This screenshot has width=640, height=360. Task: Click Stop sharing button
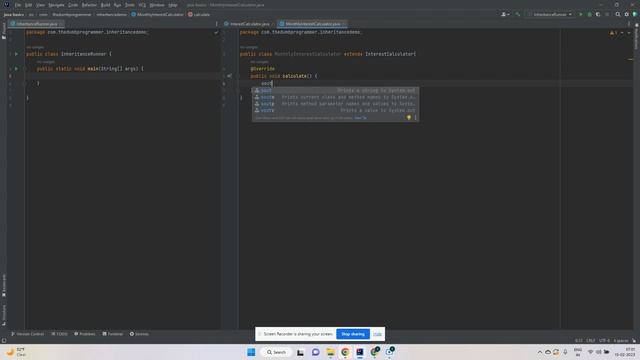coord(353,334)
